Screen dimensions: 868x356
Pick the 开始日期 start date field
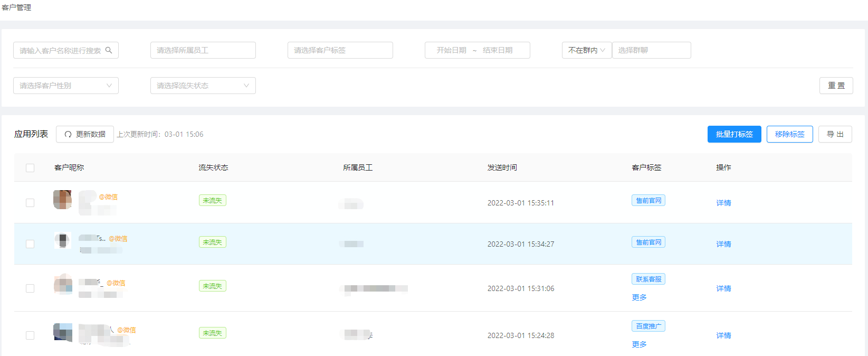[x=451, y=50]
